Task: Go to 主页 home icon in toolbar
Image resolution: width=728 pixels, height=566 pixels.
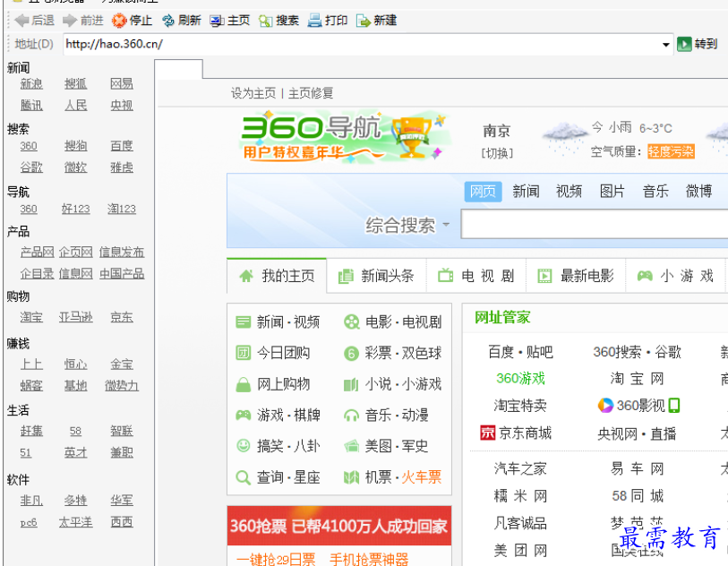Action: click(x=217, y=21)
